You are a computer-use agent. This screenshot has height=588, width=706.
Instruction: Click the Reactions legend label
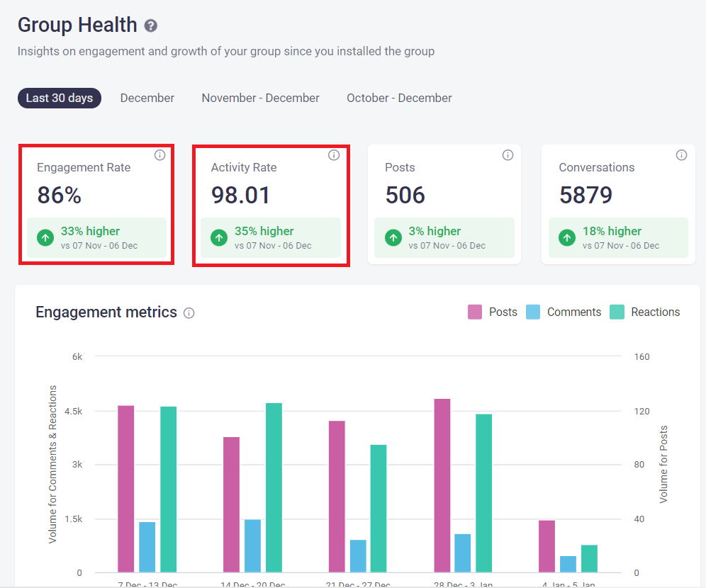pyautogui.click(x=656, y=312)
